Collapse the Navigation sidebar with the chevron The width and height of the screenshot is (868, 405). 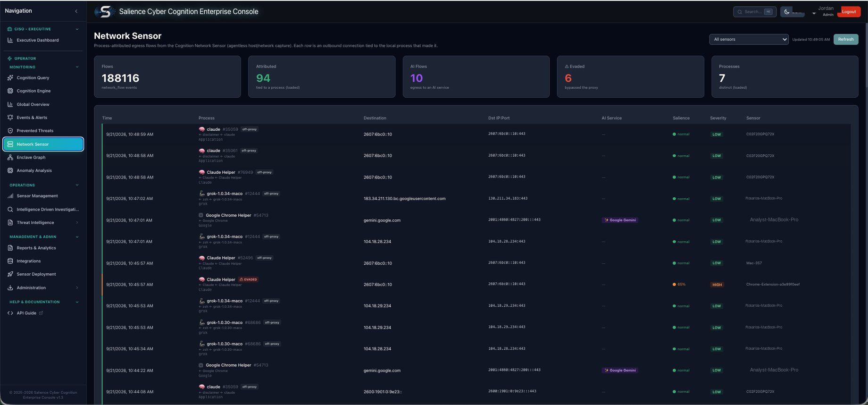(76, 11)
